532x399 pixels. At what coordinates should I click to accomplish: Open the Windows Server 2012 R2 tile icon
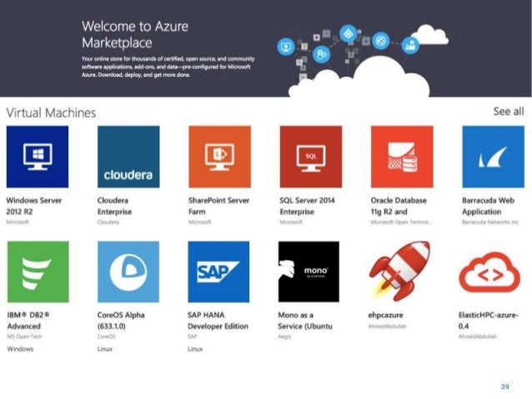coord(38,157)
